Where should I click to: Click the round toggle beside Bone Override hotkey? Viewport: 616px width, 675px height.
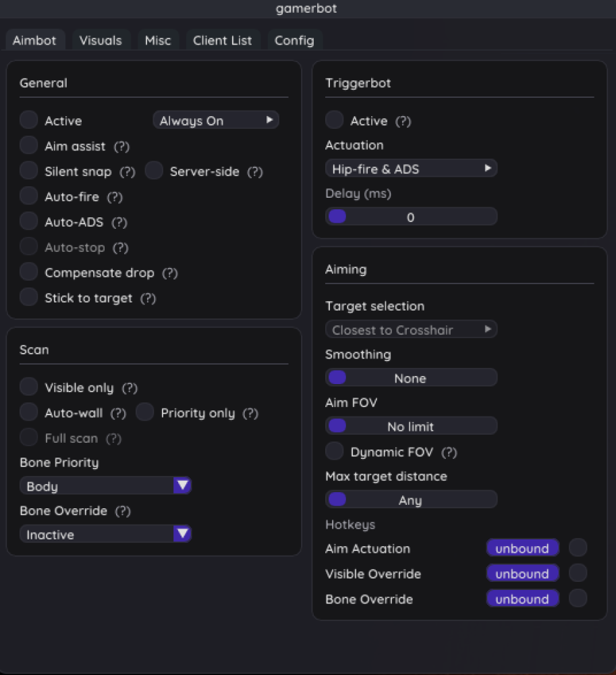point(578,599)
